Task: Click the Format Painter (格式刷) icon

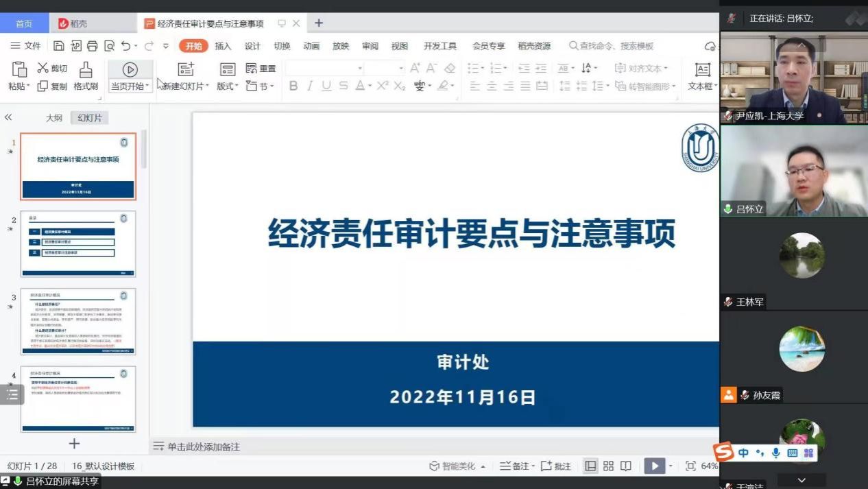Action: point(86,69)
